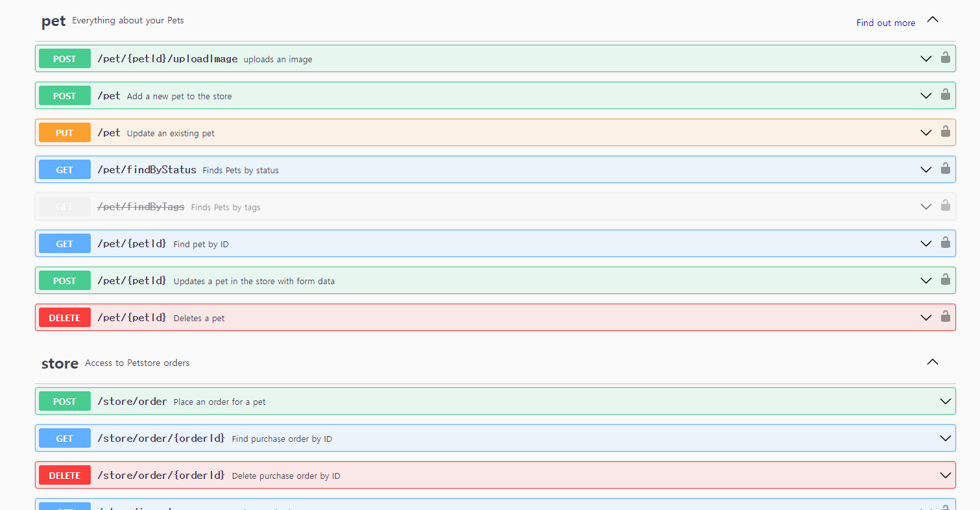980x510 pixels.
Task: Collapse the store section
Action: pos(932,362)
